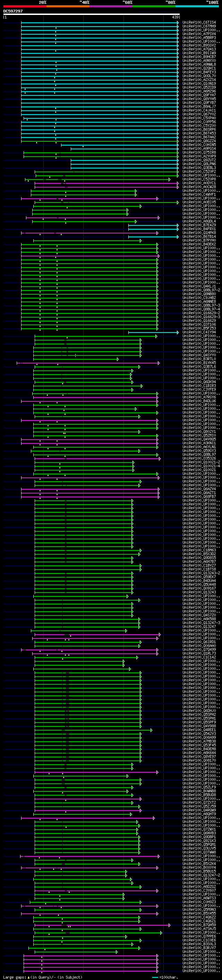
Task: Open the UniRef100_A0CW28 hit label
Action: coord(199,187)
